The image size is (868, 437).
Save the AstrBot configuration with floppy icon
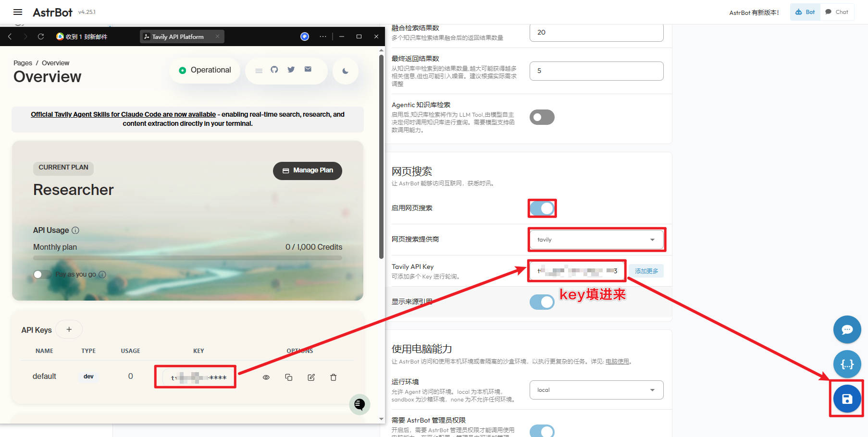point(847,399)
